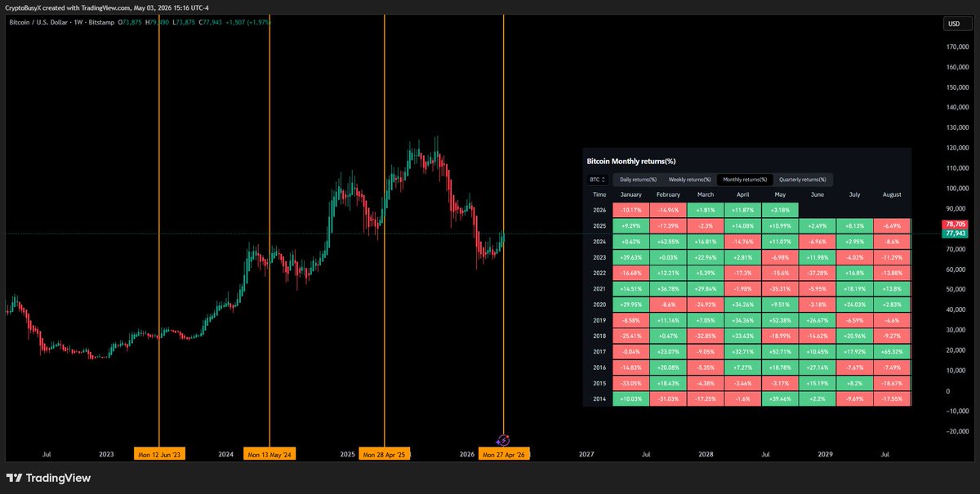The image size is (980, 494).
Task: Click the +11.87% cell for April 2026
Action: (742, 210)
